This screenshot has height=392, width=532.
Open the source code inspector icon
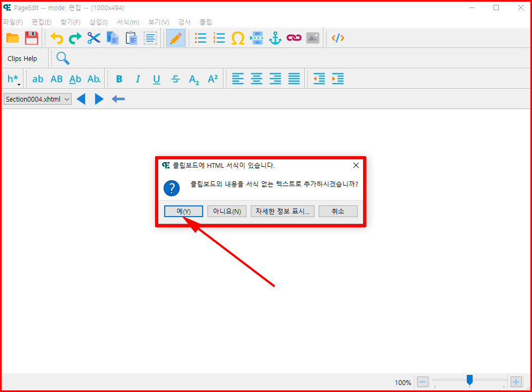pyautogui.click(x=338, y=38)
